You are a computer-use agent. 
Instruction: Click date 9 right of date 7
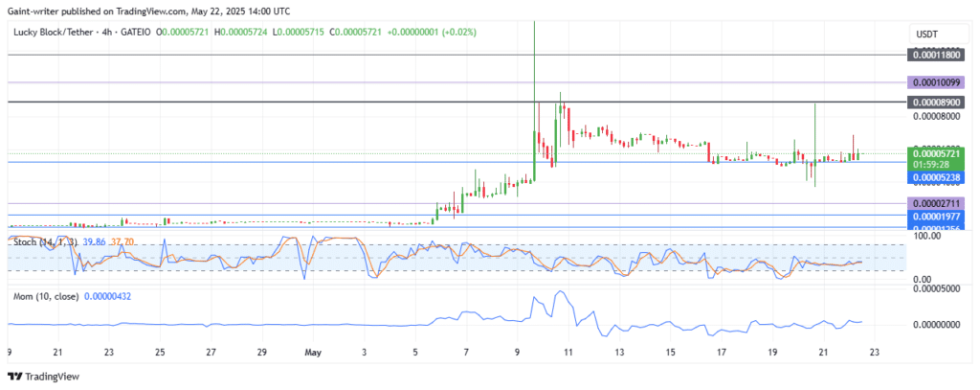pyautogui.click(x=518, y=353)
